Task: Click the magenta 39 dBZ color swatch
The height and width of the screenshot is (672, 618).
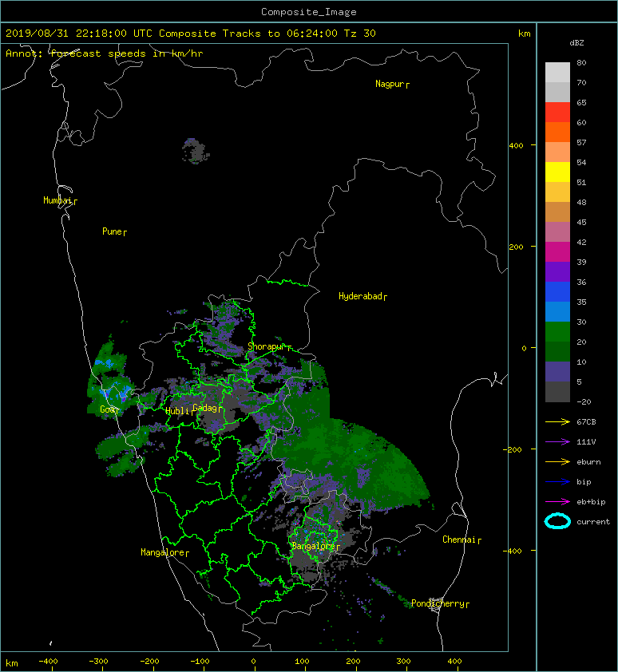Action: point(557,252)
